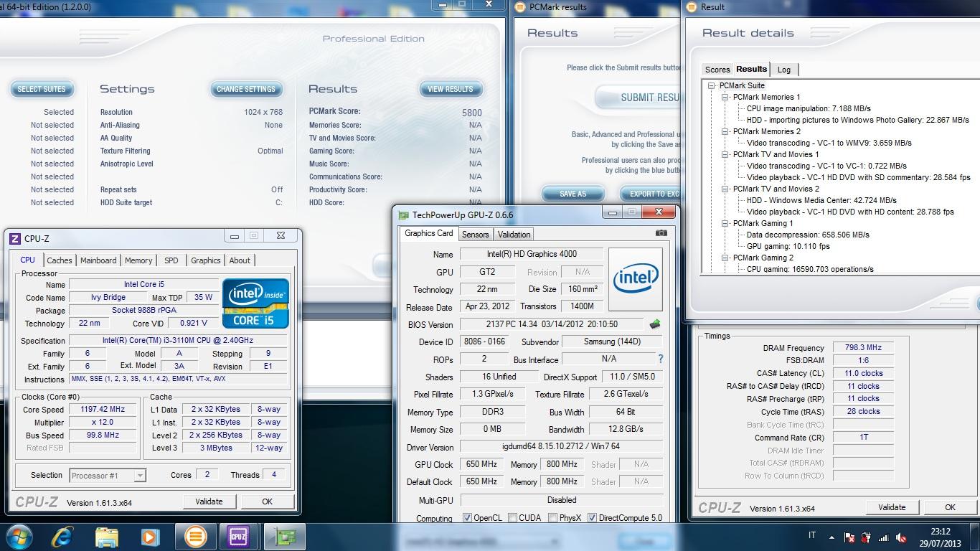Image resolution: width=980 pixels, height=551 pixels.
Task: Open the Mainboard tab in CPU-Z
Action: click(98, 260)
